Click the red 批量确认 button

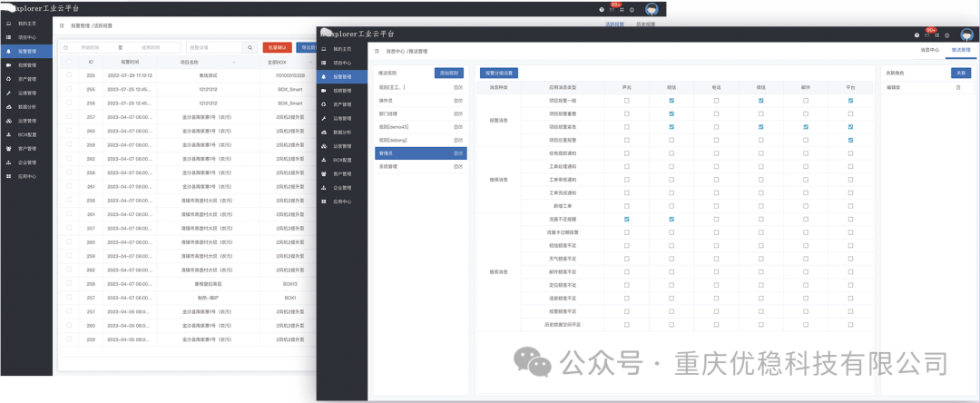pos(277,47)
